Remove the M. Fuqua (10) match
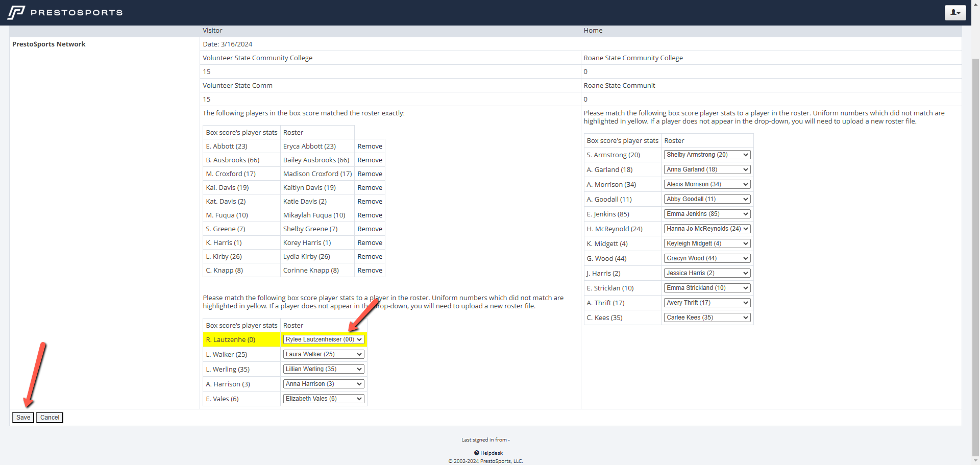 pos(370,215)
